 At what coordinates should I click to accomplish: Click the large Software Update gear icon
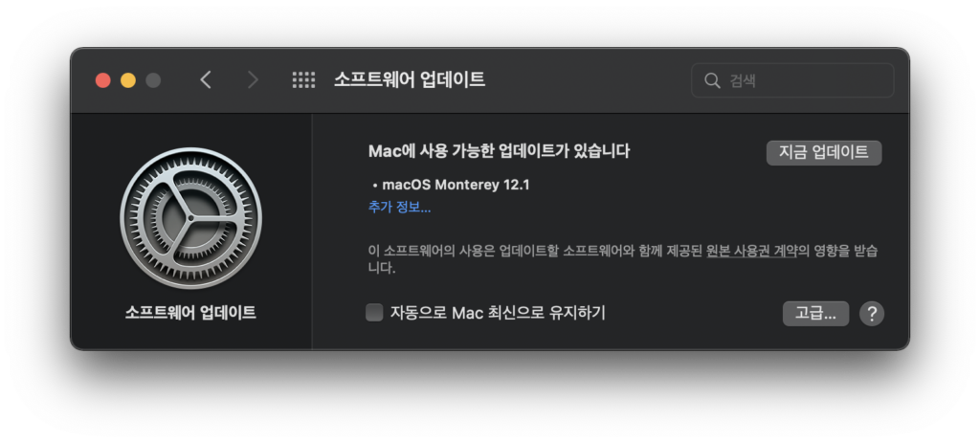(x=190, y=218)
